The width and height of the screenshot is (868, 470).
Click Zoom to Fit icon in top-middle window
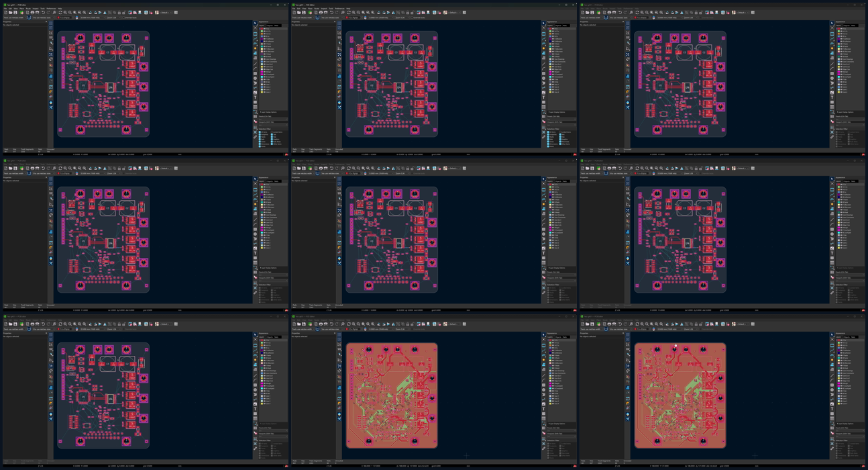363,13
